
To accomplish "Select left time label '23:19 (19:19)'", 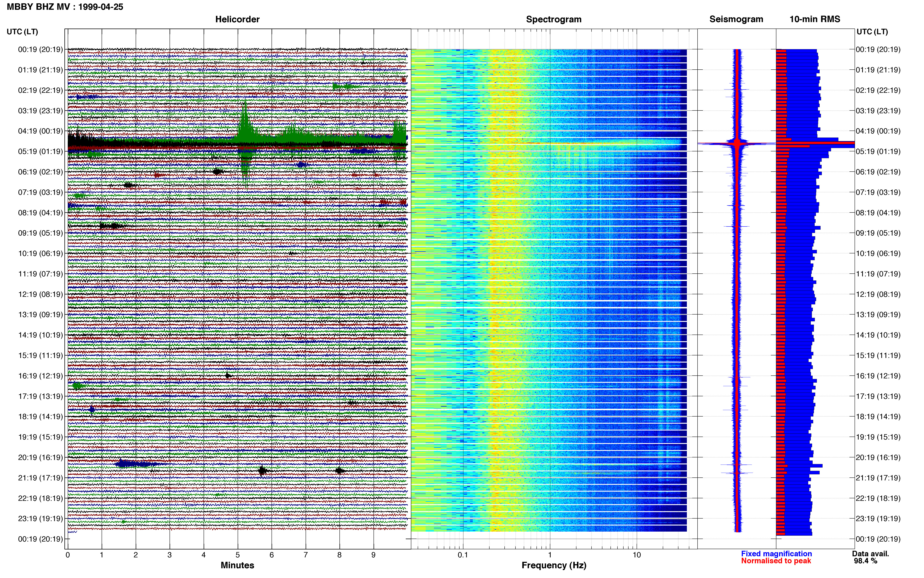I will (x=40, y=519).
